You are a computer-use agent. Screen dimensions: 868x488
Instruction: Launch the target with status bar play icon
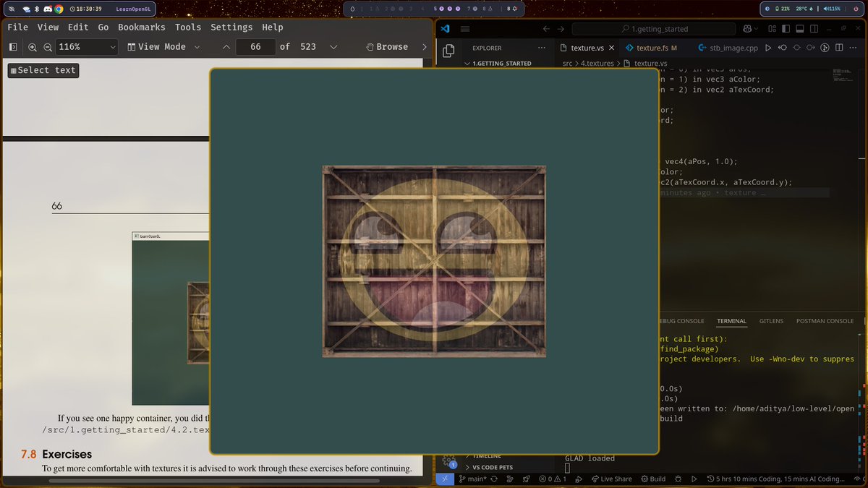694,479
